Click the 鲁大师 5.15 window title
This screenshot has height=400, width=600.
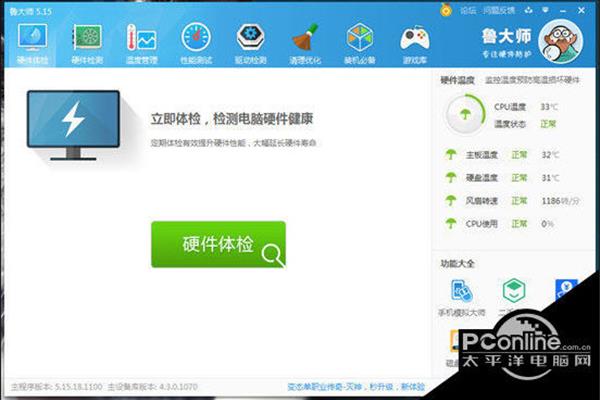pyautogui.click(x=31, y=11)
